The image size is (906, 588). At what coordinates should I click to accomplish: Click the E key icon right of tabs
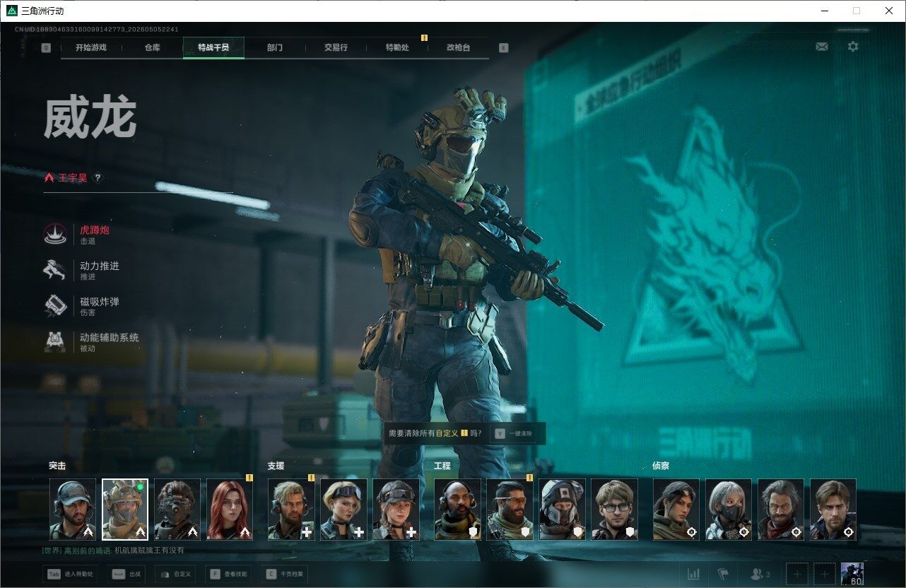point(503,48)
